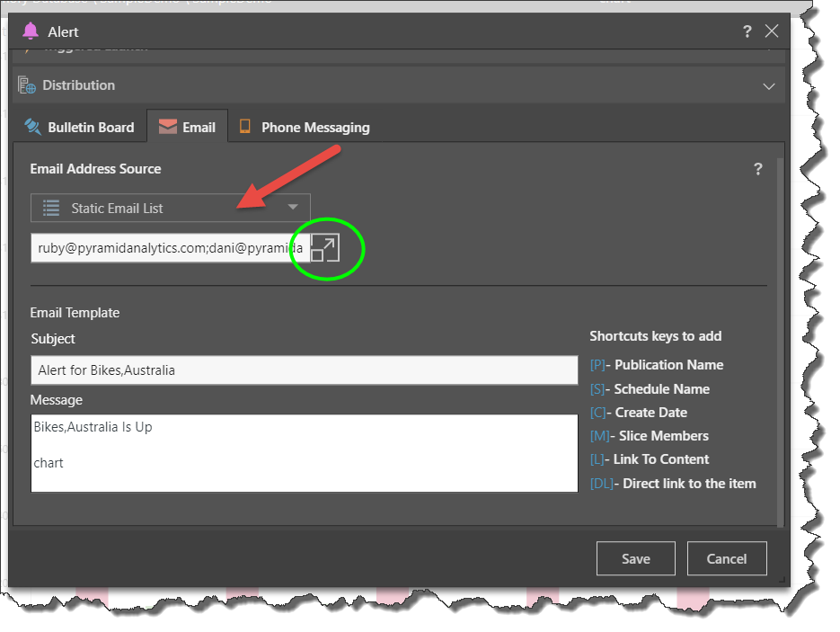Save the alert settings

pos(636,558)
